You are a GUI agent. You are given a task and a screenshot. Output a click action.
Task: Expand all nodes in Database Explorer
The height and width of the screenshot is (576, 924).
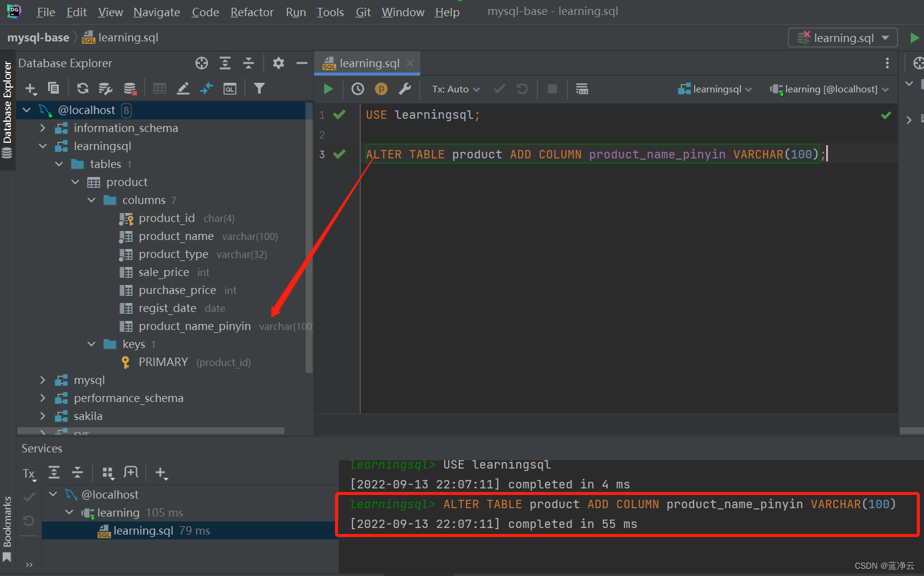[225, 63]
